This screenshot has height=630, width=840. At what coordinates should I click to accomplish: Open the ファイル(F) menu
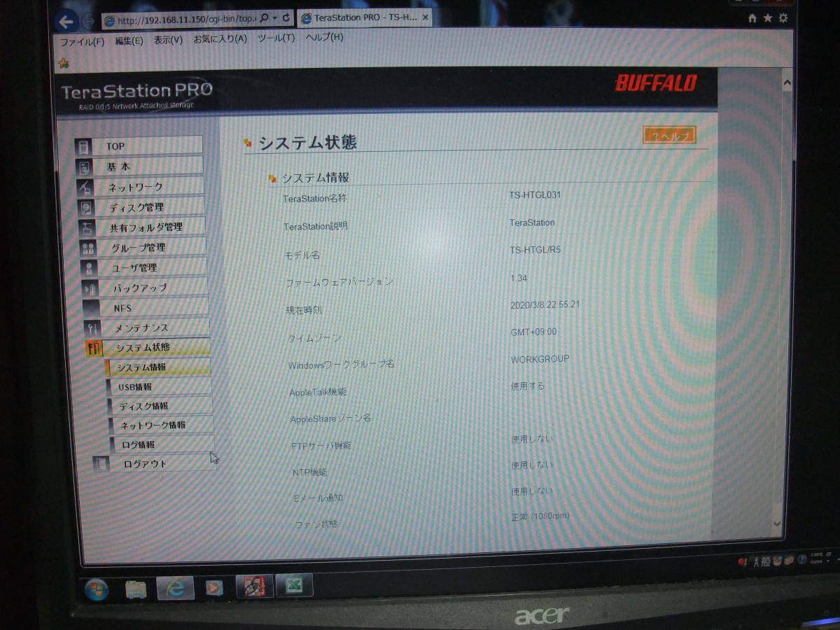tap(82, 42)
